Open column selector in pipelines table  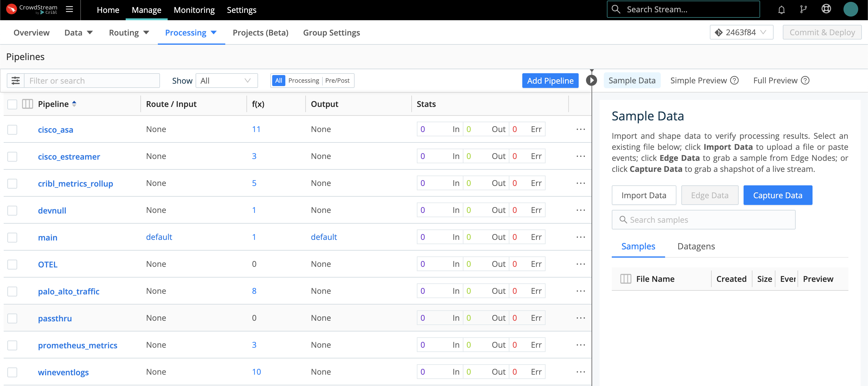[28, 104]
